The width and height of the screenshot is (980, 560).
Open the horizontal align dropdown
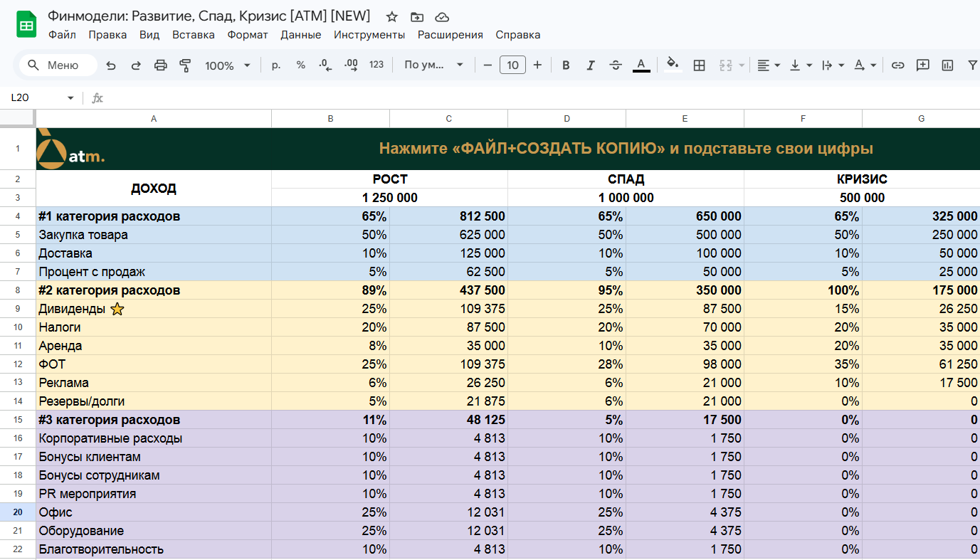click(768, 65)
